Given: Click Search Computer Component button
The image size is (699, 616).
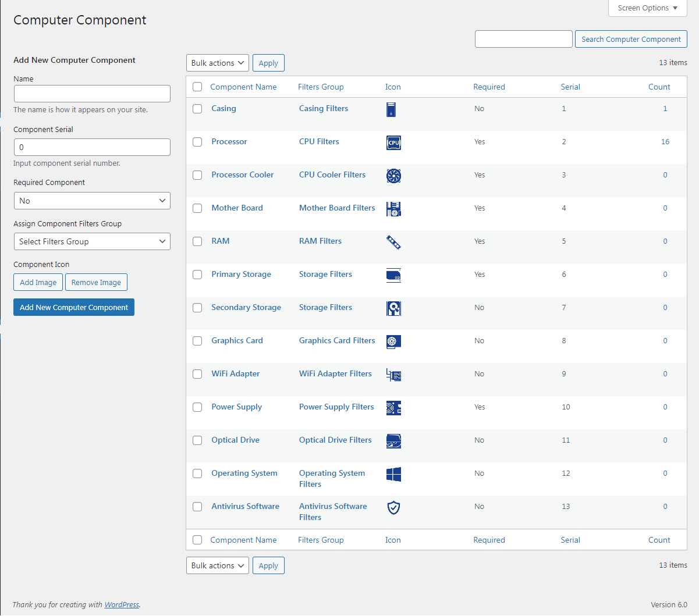Looking at the screenshot, I should point(631,39).
